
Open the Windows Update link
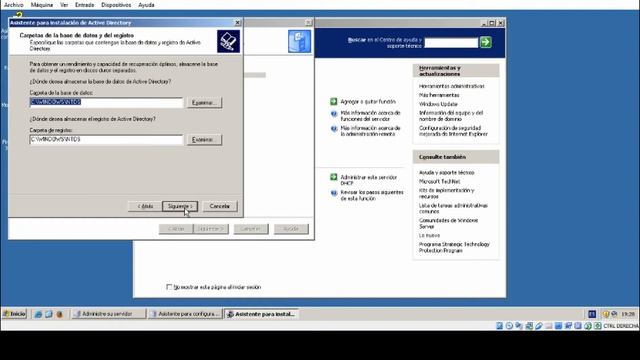click(438, 104)
